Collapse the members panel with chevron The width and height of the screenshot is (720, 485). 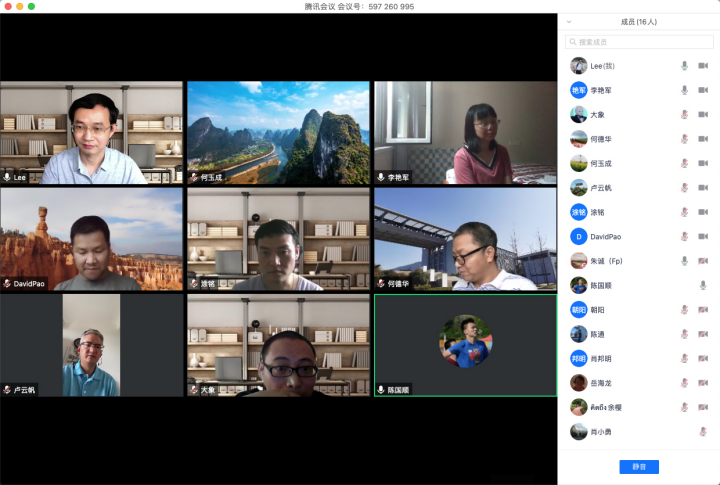[x=569, y=21]
